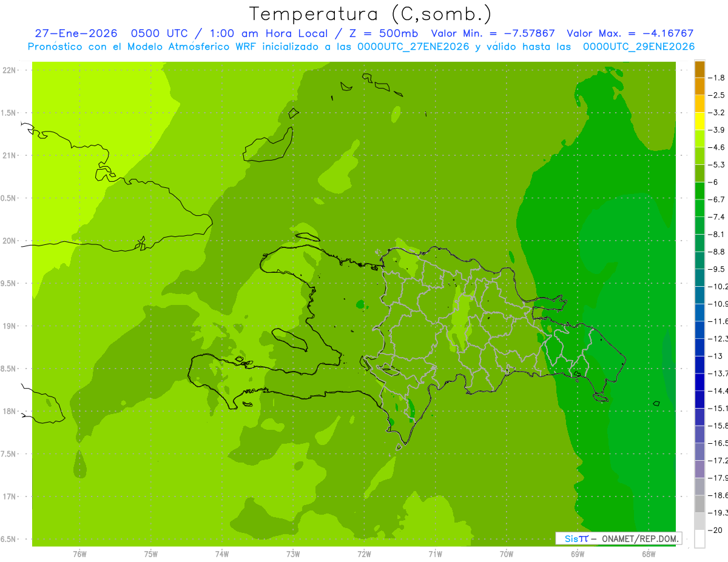Click the '71W' longitude label
The width and height of the screenshot is (728, 562).
(435, 554)
